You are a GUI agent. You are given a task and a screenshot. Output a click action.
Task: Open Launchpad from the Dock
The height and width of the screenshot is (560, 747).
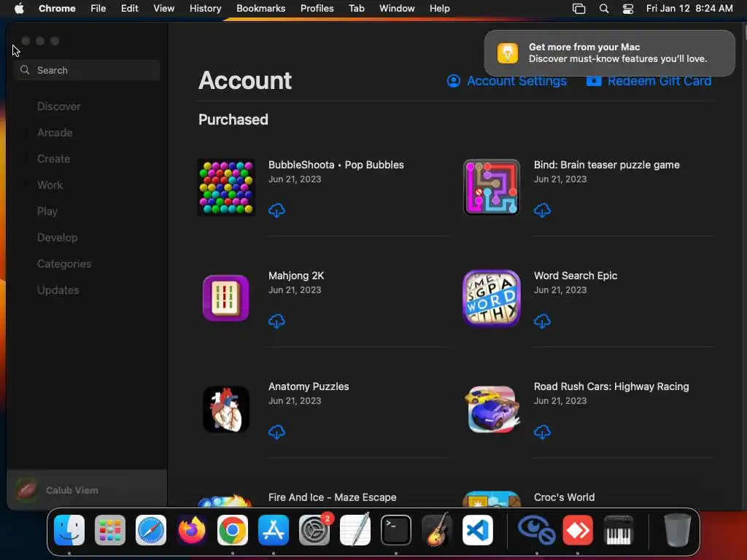tap(110, 530)
